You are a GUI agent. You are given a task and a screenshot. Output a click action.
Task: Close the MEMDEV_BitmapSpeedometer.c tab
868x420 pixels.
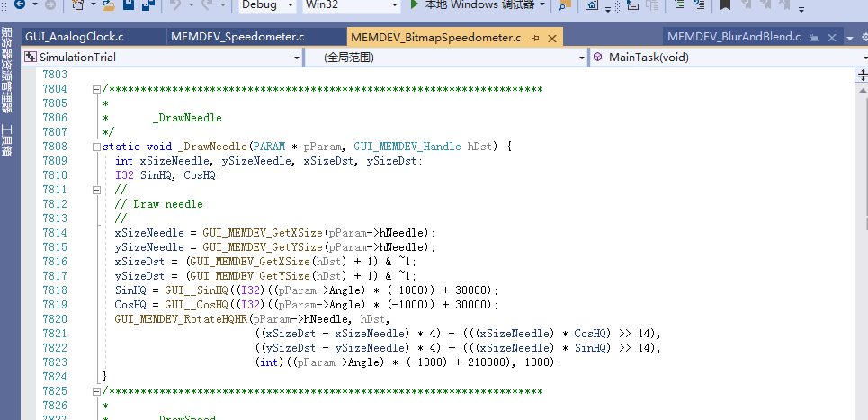coord(552,38)
